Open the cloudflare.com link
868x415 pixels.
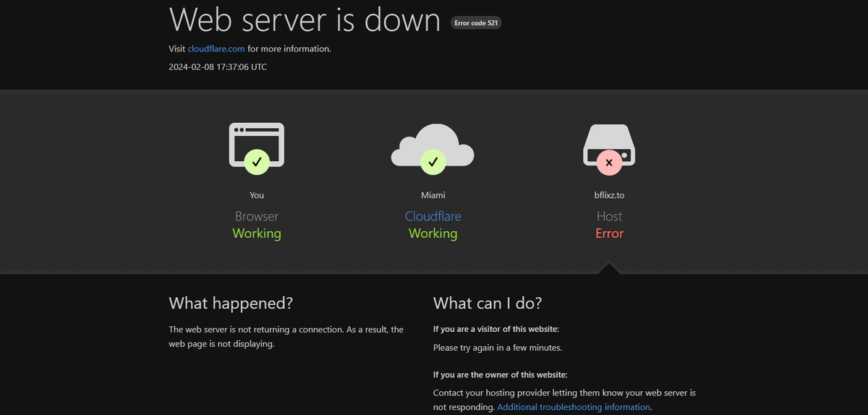click(216, 49)
